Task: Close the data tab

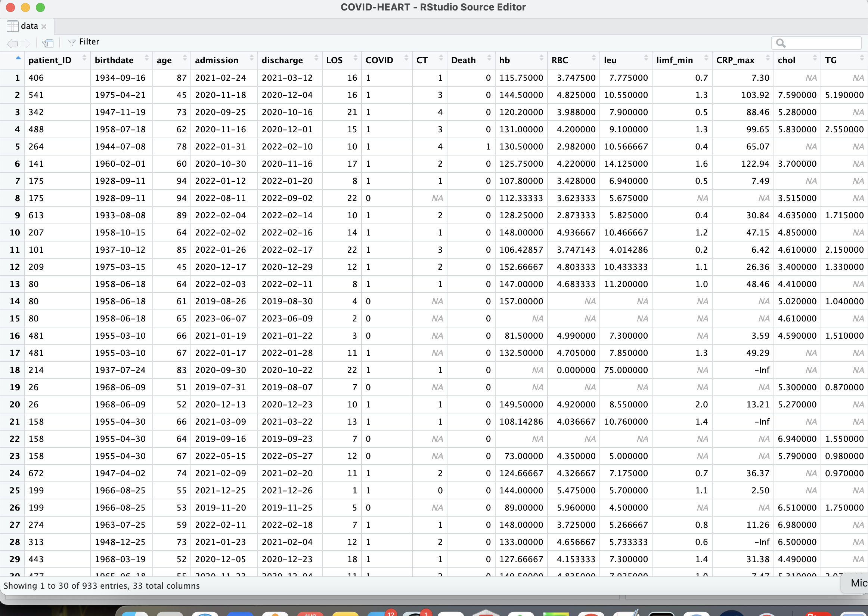Action: click(44, 26)
